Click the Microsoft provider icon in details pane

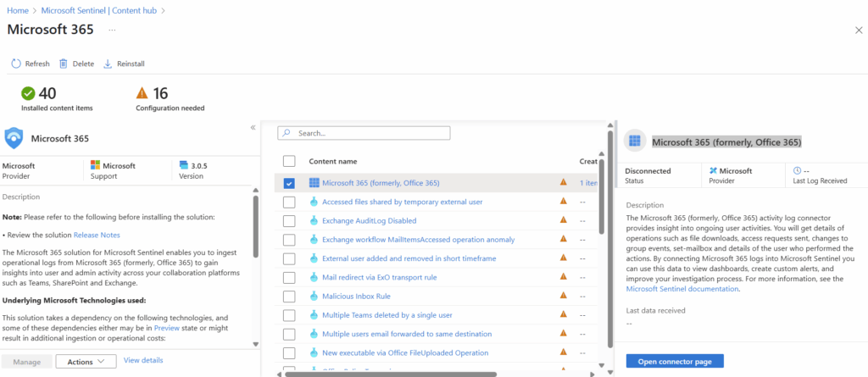713,171
